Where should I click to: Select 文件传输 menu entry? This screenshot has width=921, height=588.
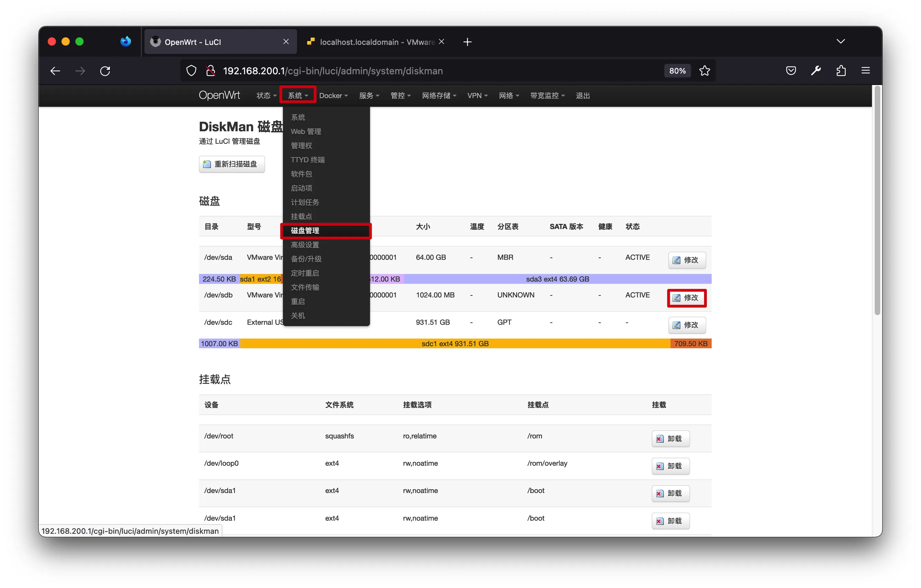[x=326, y=287]
